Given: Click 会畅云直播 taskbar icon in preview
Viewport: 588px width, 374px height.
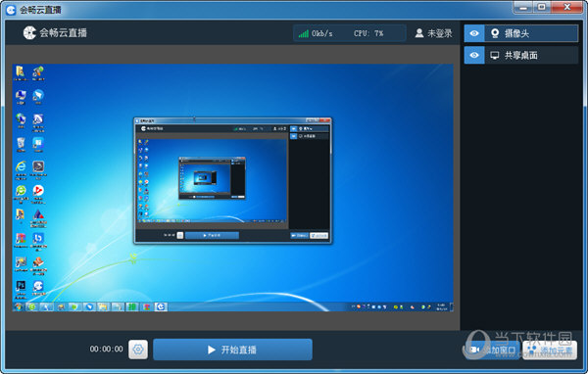Looking at the screenshot, I should 161,306.
